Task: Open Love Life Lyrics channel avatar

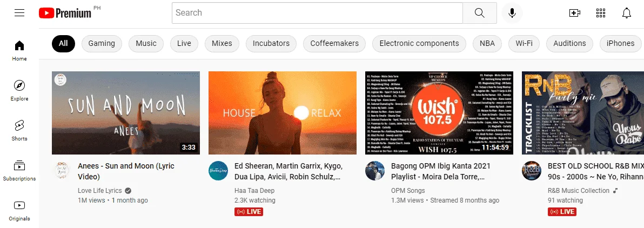Action: 62,171
